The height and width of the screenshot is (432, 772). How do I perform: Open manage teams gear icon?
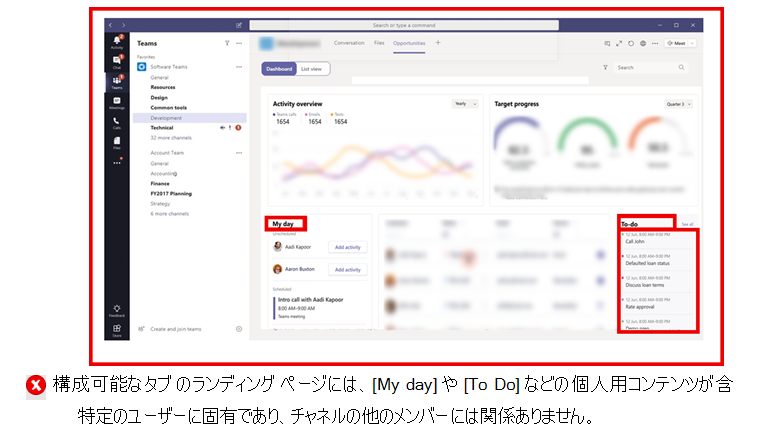click(239, 329)
